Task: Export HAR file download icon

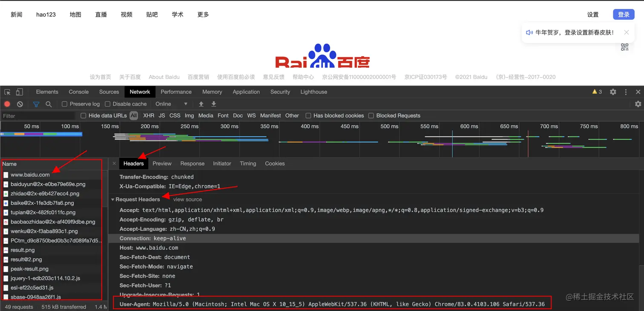Action: (214, 104)
